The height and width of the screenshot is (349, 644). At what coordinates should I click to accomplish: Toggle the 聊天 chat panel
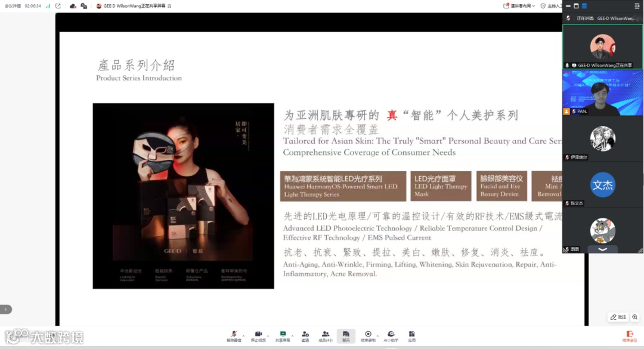click(346, 336)
